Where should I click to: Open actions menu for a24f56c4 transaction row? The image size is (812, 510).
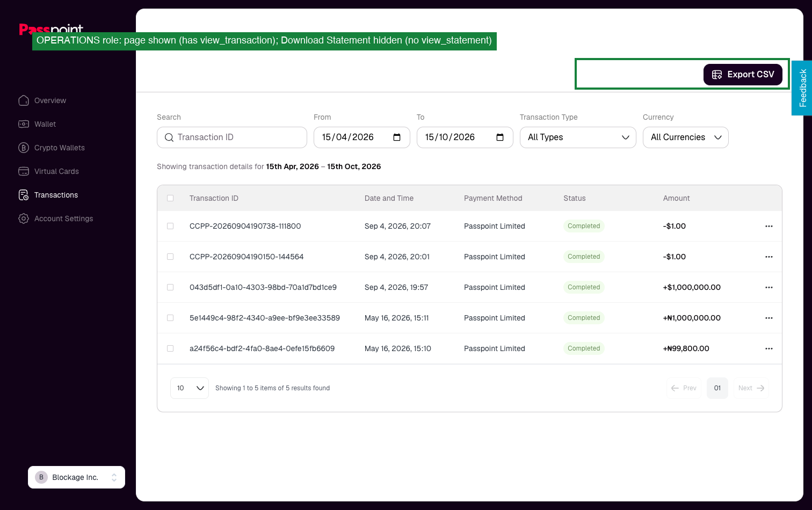click(769, 348)
